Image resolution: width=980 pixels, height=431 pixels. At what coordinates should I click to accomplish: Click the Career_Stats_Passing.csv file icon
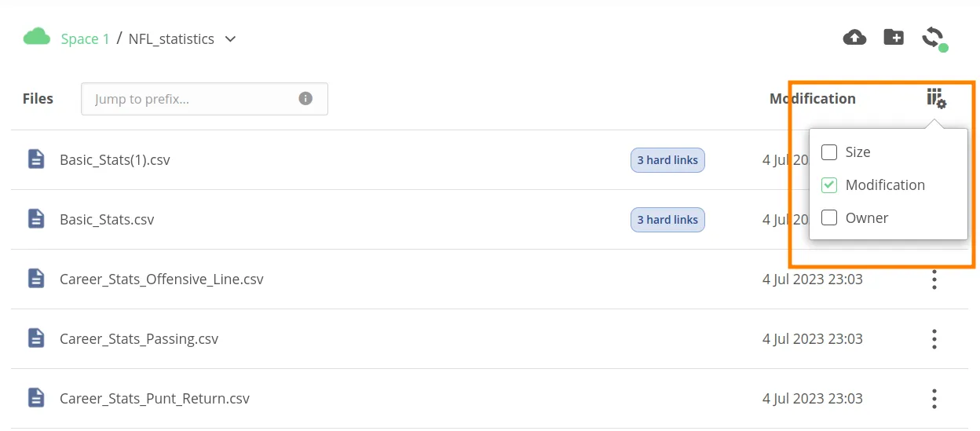click(x=36, y=338)
